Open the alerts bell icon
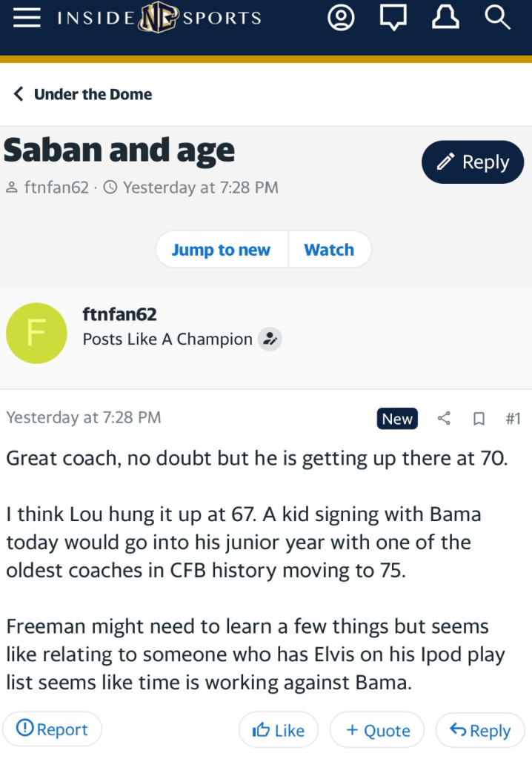Viewport: 532px width, 759px height. tap(445, 19)
